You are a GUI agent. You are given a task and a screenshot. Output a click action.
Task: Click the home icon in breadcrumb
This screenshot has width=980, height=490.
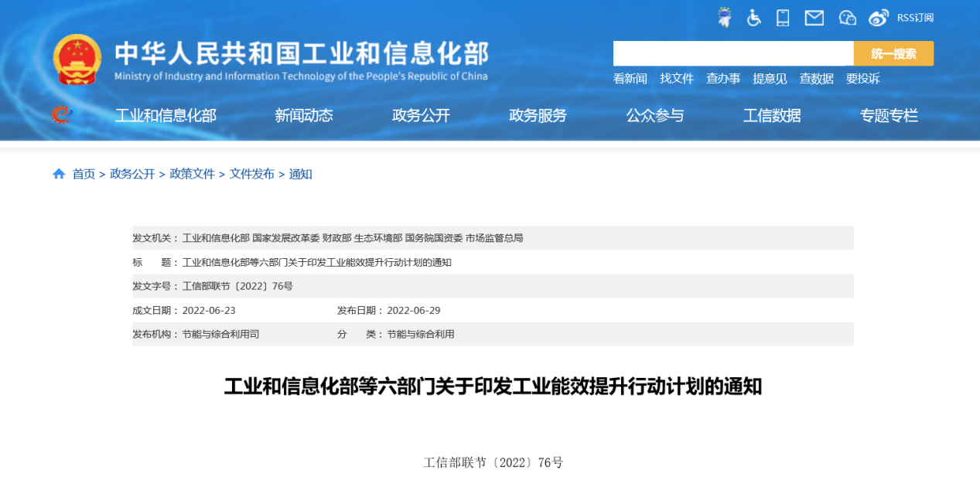point(59,174)
